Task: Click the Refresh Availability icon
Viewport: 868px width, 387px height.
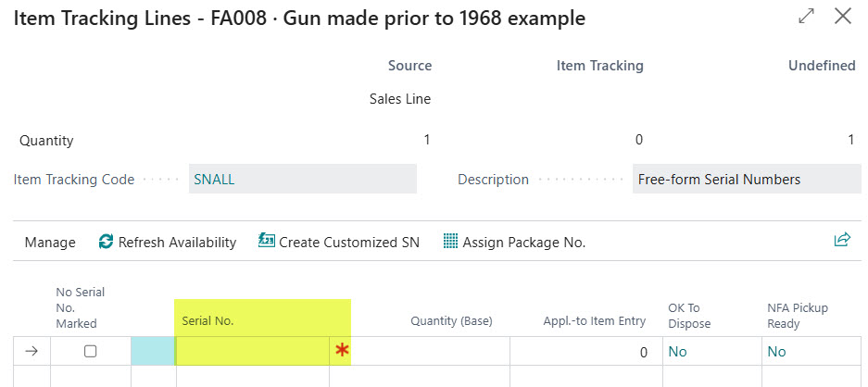Action: 107,242
